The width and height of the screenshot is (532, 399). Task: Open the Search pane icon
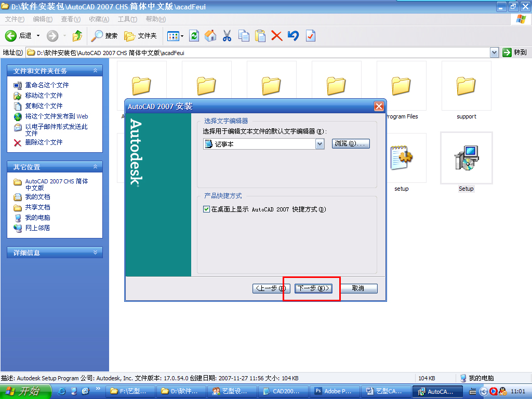tap(98, 36)
